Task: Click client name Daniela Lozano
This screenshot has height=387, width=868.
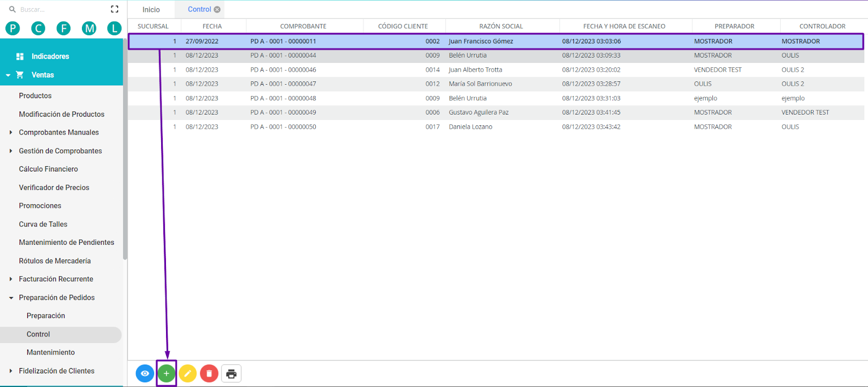Action: pos(470,126)
